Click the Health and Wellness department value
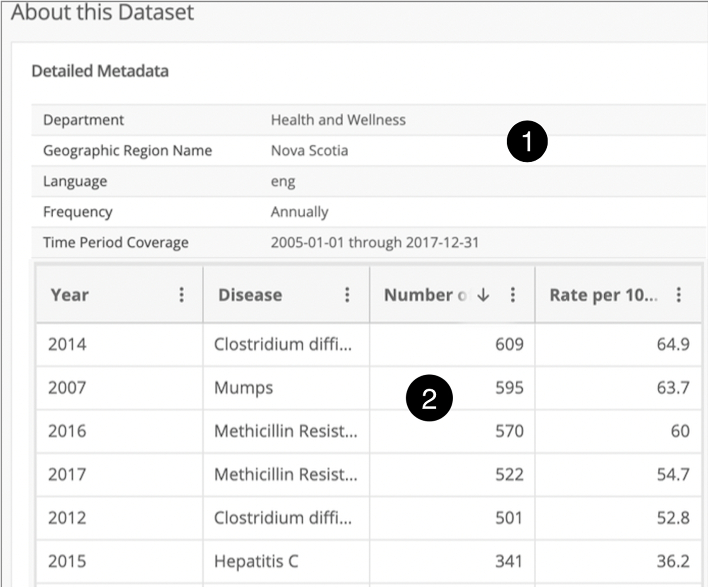Viewport: 709px width, 588px height. pos(338,120)
